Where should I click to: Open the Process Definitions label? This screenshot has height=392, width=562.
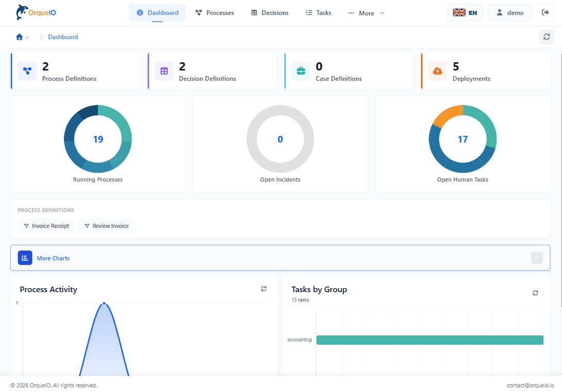69,79
